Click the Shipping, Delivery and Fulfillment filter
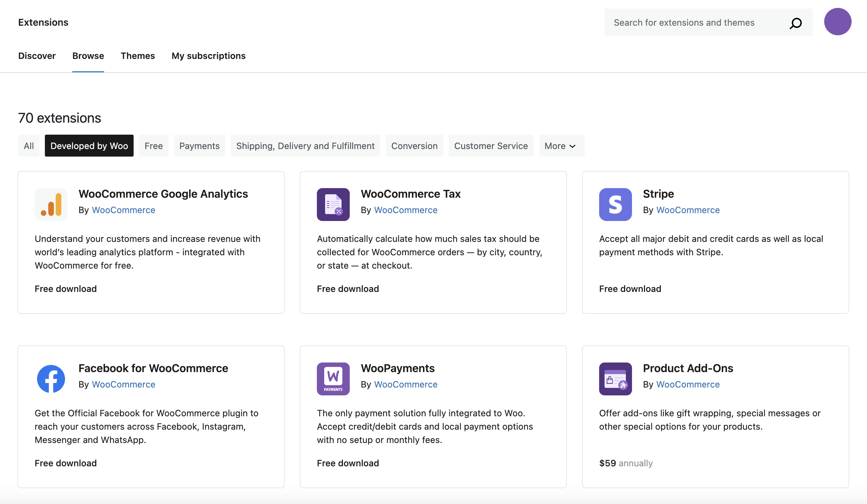 (306, 146)
